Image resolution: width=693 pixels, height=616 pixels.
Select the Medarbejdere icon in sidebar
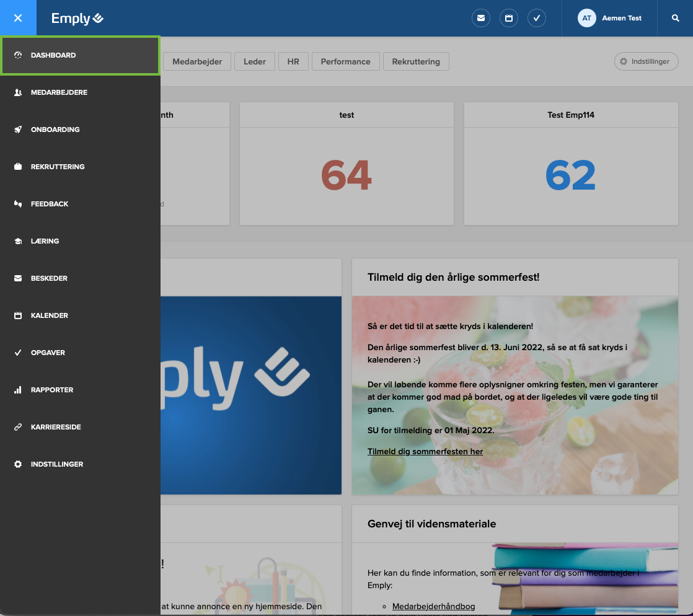tap(19, 92)
